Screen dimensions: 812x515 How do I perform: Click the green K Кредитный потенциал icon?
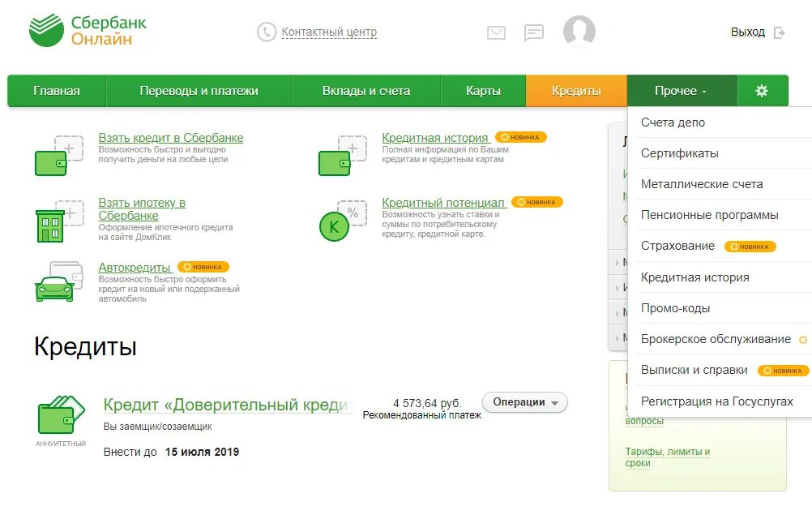(x=342, y=221)
